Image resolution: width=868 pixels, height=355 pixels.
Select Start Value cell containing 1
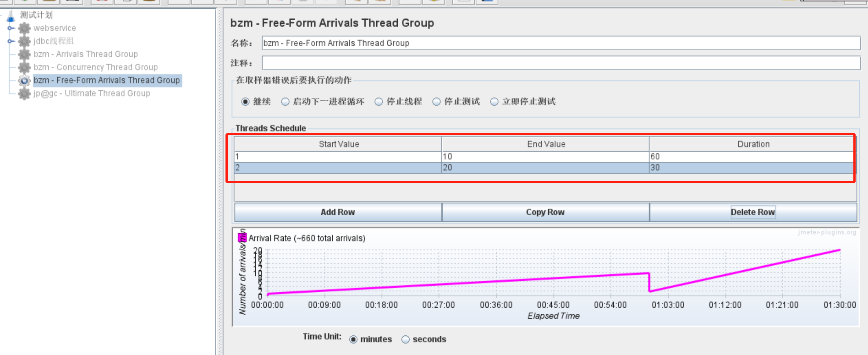point(338,157)
